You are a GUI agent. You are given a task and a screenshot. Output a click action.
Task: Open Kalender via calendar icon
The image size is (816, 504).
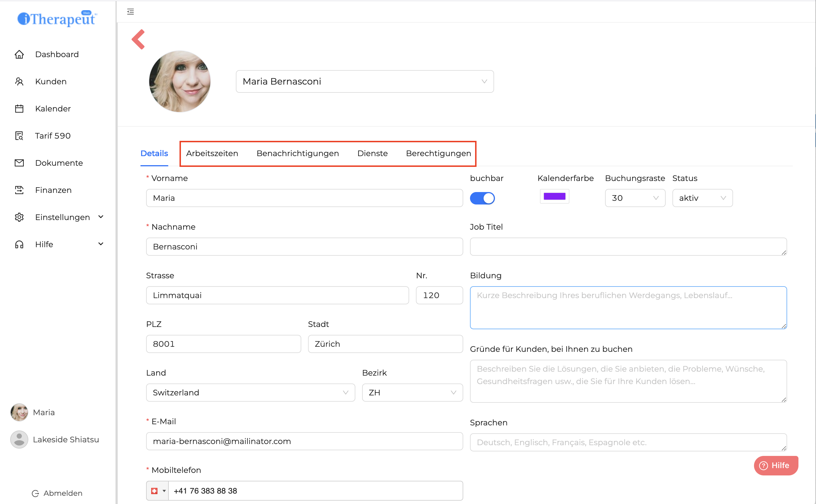tap(19, 109)
